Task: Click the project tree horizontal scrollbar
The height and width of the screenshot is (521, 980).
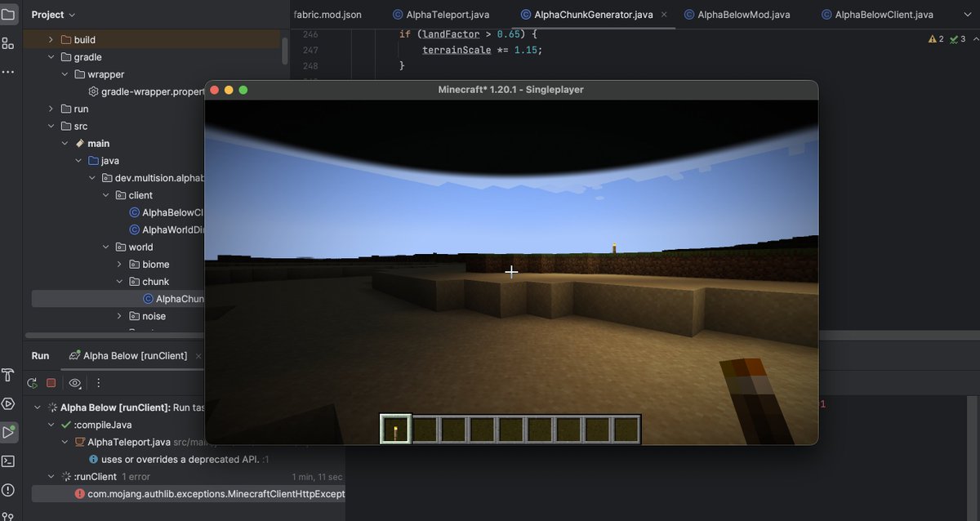Action: click(x=114, y=335)
